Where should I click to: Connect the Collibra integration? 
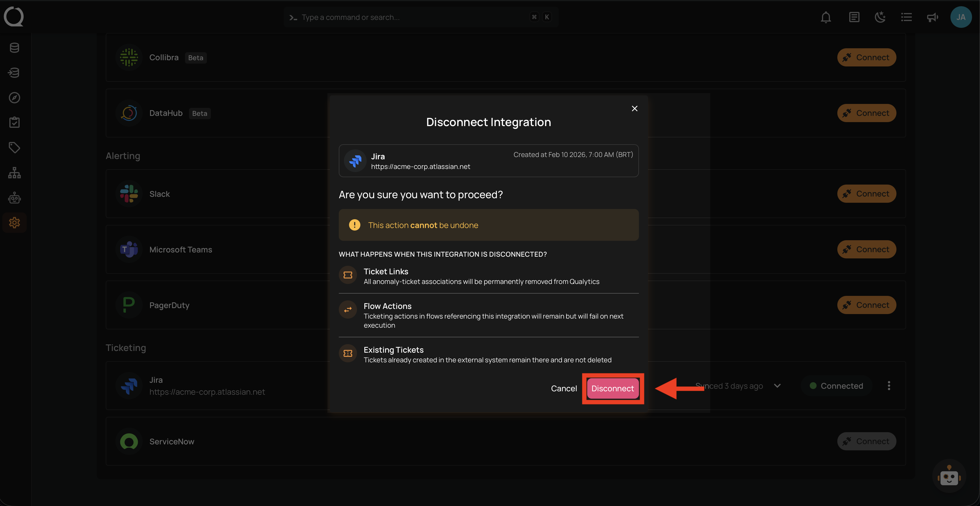click(867, 57)
